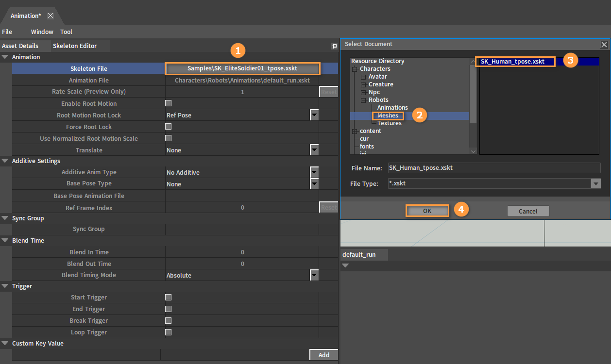Enable the Loop Trigger checkbox
611x364 pixels.
click(x=169, y=332)
